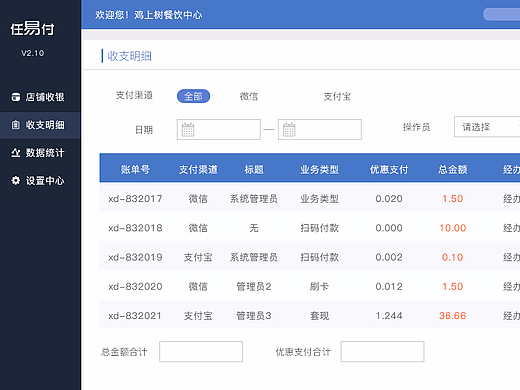Click 套现 business type cell

[319, 316]
